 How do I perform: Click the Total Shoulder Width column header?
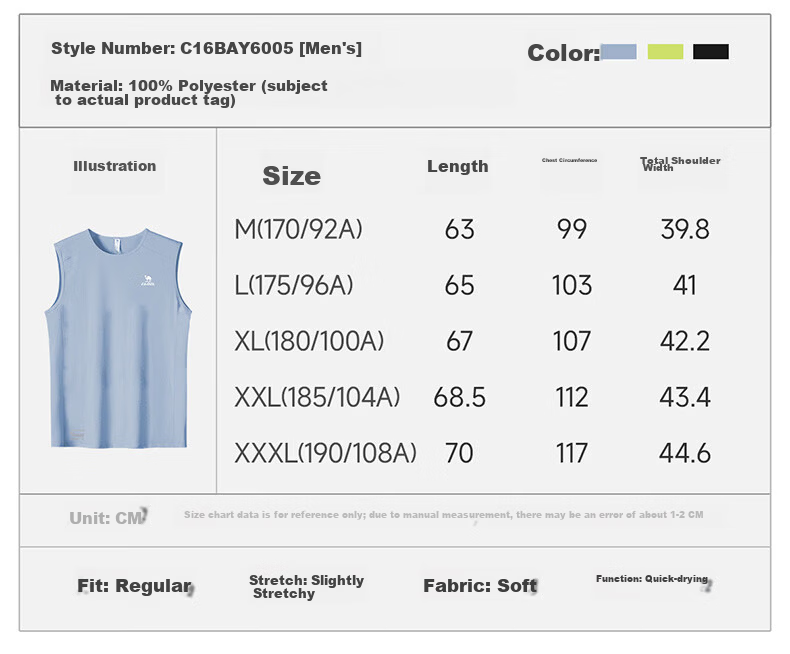(680, 164)
